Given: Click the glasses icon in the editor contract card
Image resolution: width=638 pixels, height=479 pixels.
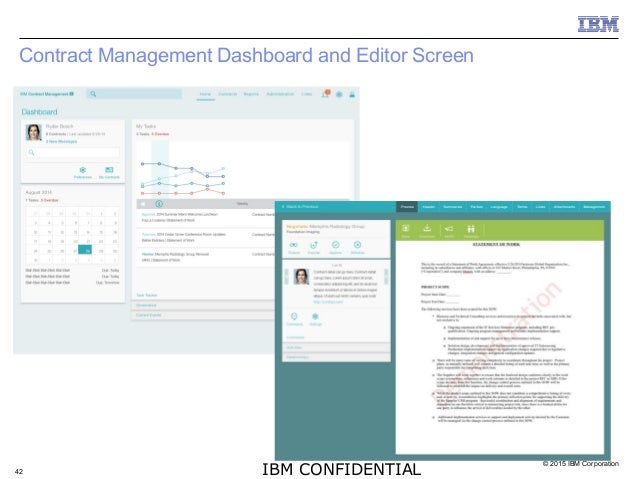Looking at the screenshot, I should click(x=293, y=245).
